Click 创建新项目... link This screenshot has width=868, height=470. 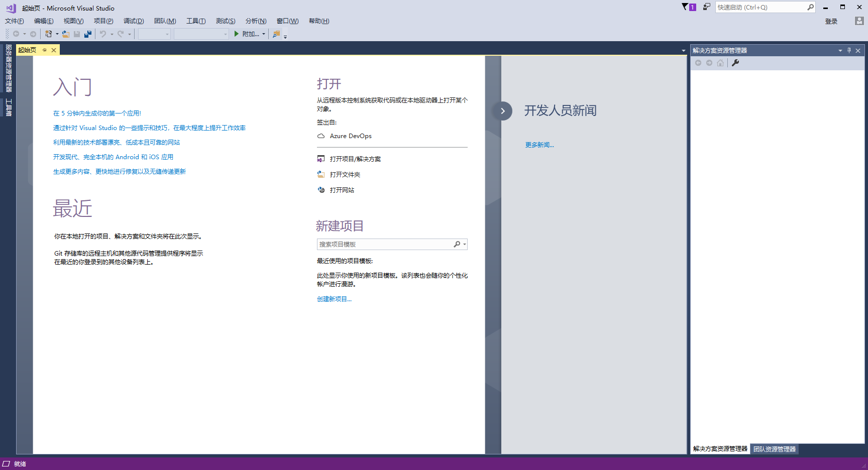point(334,299)
